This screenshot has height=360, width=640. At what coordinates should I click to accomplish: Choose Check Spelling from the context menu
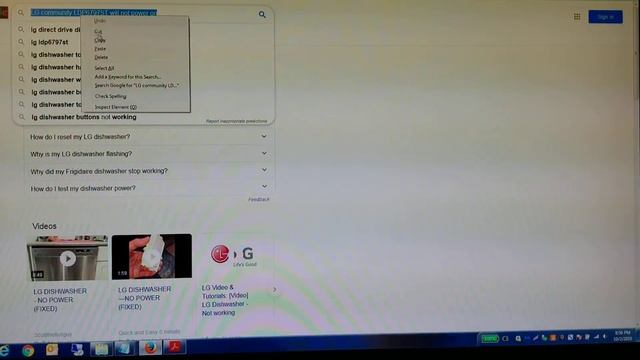coord(111,96)
